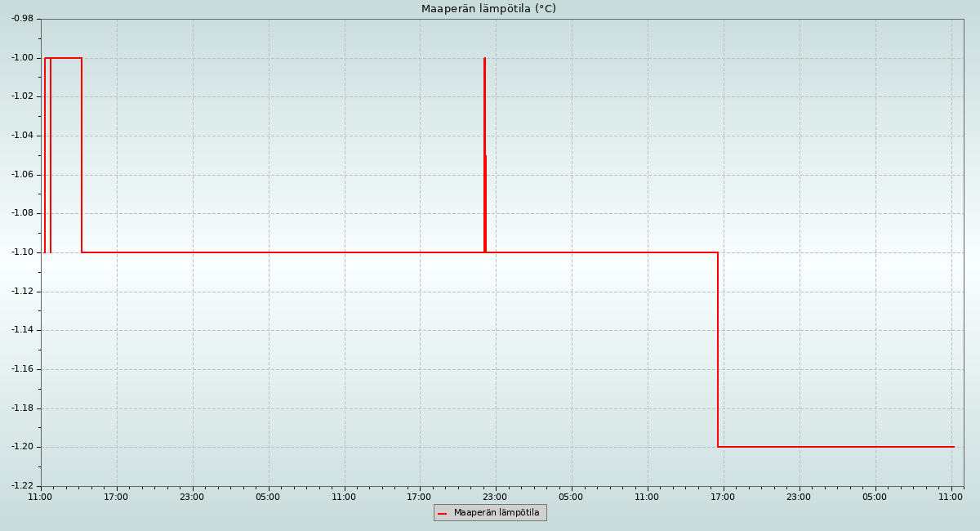Screen dimensions: 980x531
Task: Click the -1.18 y-axis tick label
Action: 22,408
